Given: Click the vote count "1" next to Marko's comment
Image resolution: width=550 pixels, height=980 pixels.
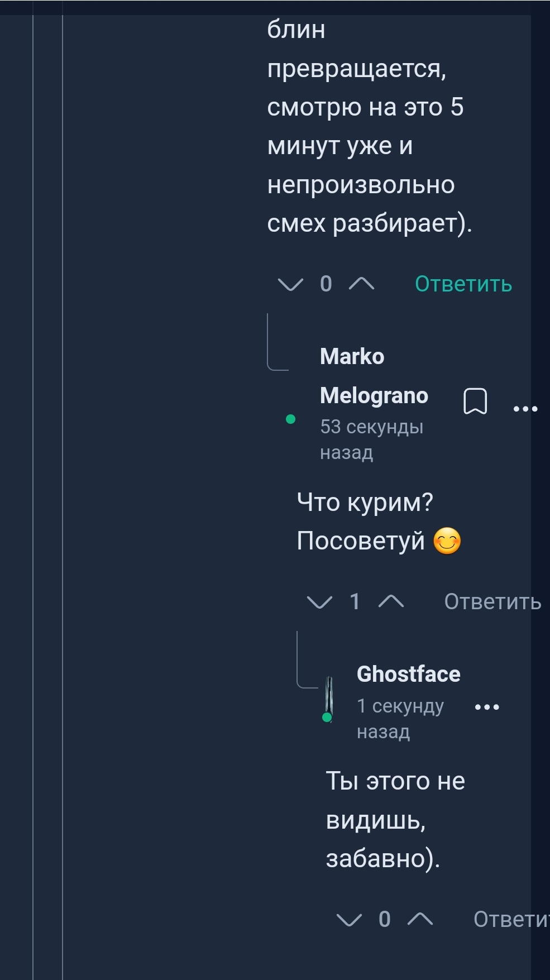Looking at the screenshot, I should (355, 601).
